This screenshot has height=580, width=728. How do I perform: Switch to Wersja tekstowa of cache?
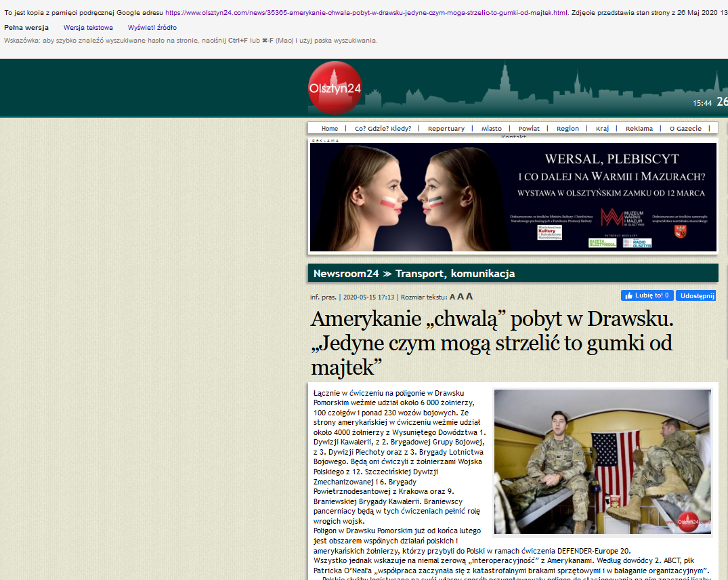point(88,28)
